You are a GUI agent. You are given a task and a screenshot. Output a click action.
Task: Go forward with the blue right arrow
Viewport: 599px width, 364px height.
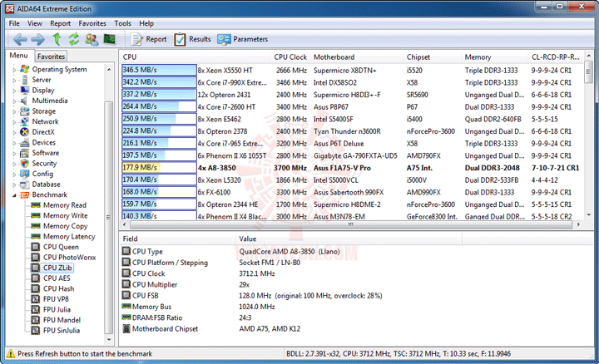37,39
